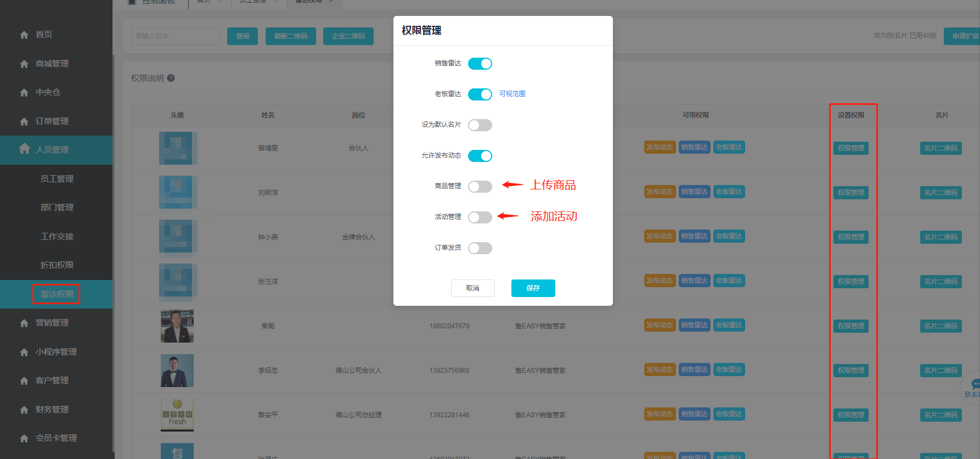Viewport: 980px width, 459px height.
Task: Click the icon beside 营销管理
Action: point(24,323)
